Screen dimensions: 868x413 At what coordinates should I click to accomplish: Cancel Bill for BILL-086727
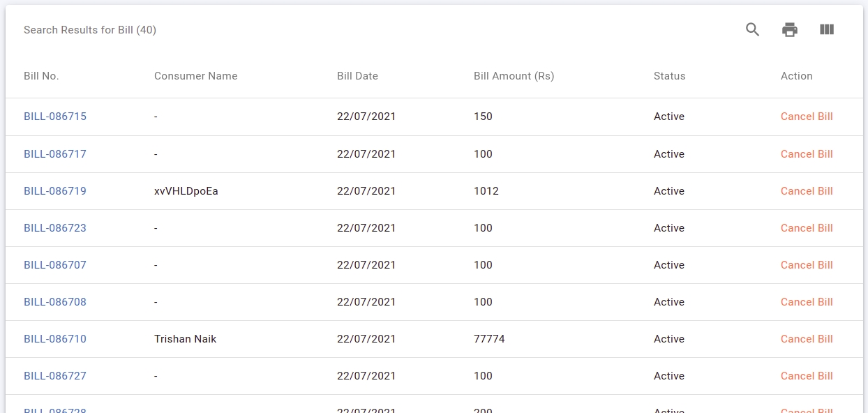pos(807,376)
